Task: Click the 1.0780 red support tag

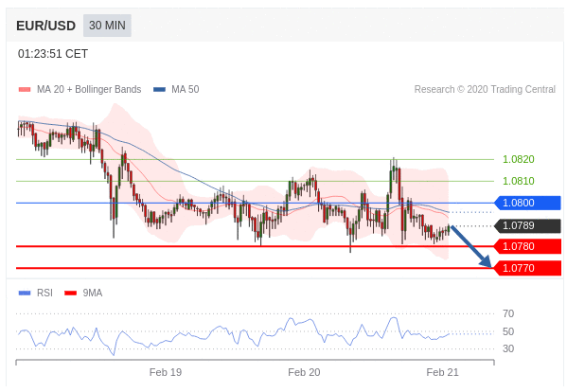Action: [x=527, y=246]
